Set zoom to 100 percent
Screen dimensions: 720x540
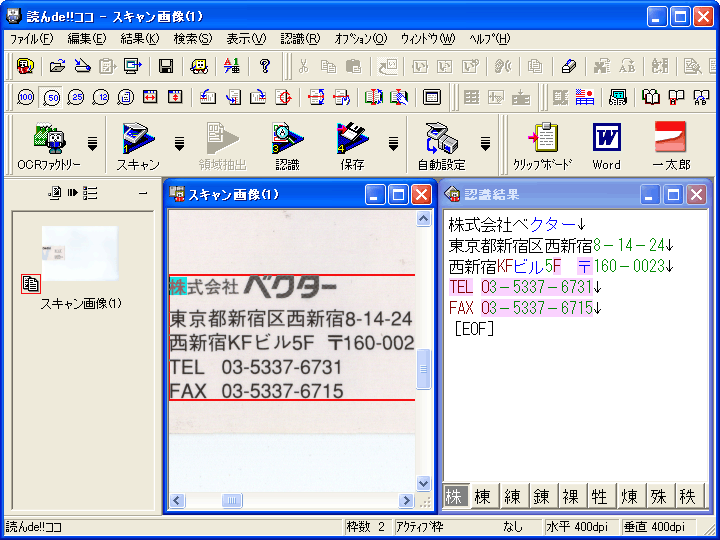[x=26, y=97]
